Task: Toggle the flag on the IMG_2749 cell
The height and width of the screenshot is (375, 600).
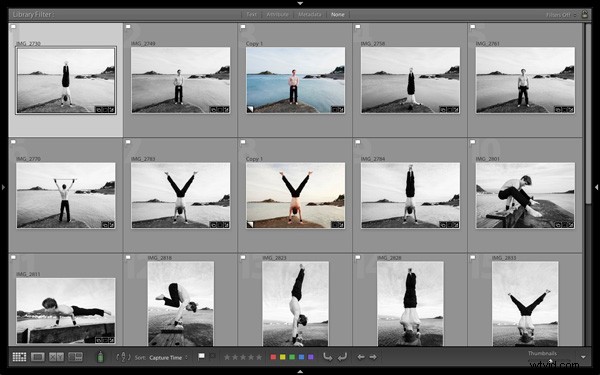Action: [128, 27]
